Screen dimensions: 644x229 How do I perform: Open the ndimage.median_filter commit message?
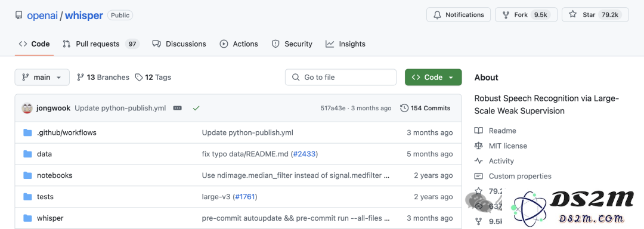pos(296,175)
